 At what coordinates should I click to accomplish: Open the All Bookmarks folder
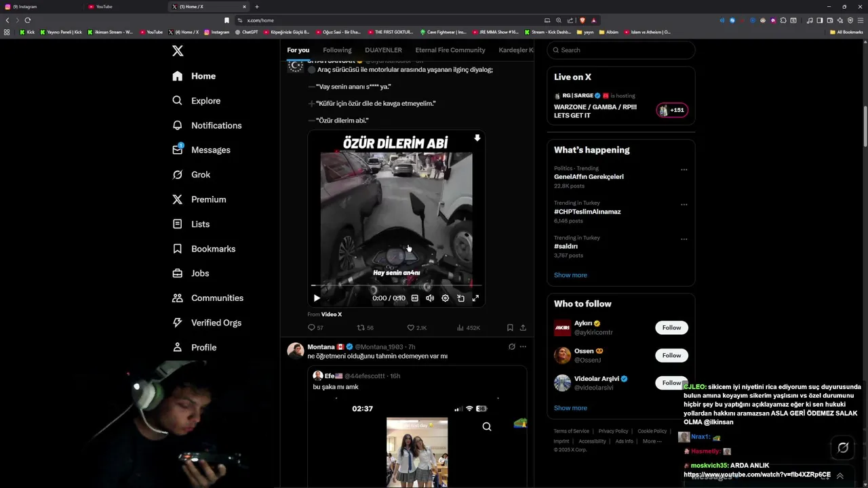click(846, 32)
